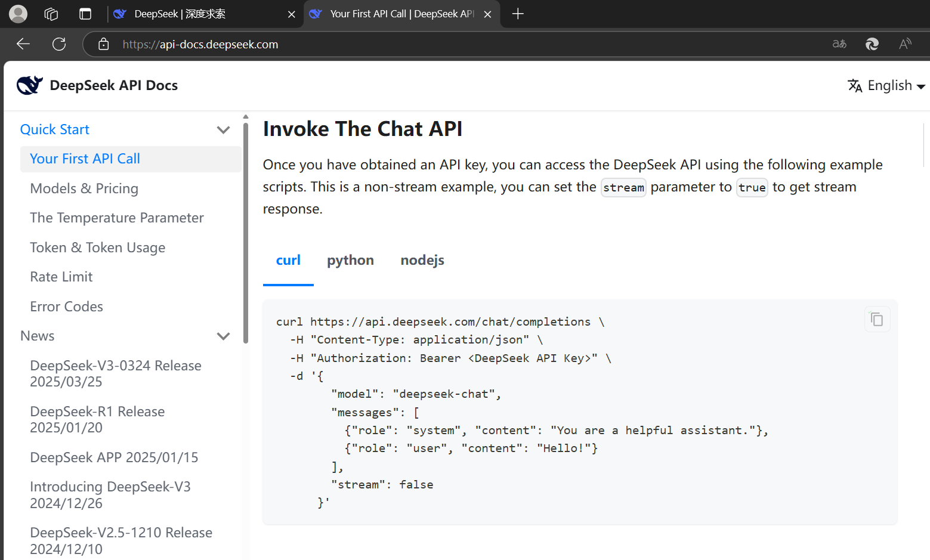Click the "stream": false code line
This screenshot has height=560, width=930.
382,484
